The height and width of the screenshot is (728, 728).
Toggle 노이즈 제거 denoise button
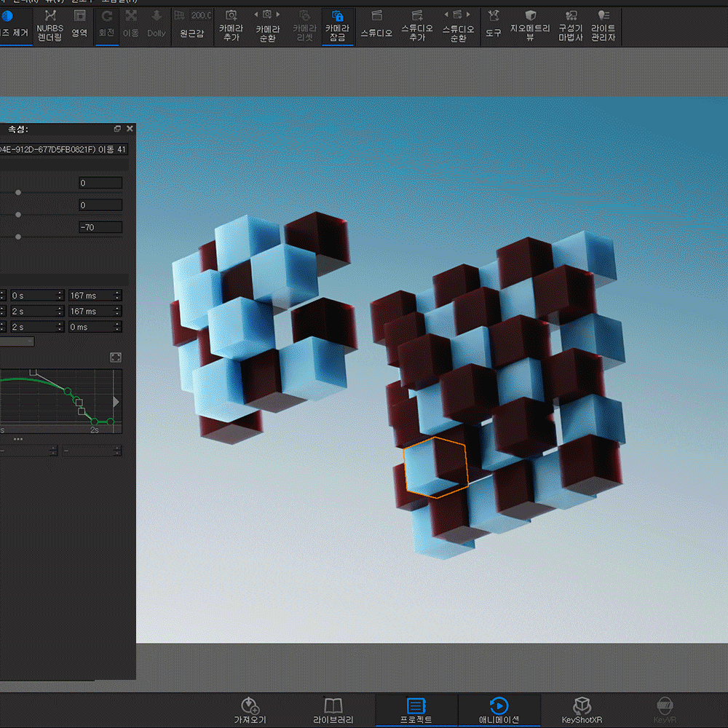coord(15,26)
